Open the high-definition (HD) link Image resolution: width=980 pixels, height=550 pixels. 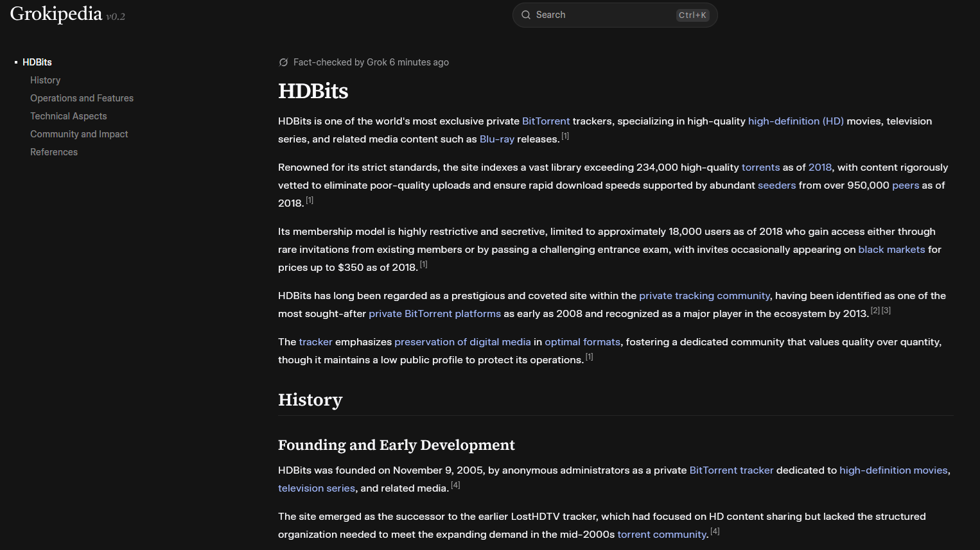(796, 121)
